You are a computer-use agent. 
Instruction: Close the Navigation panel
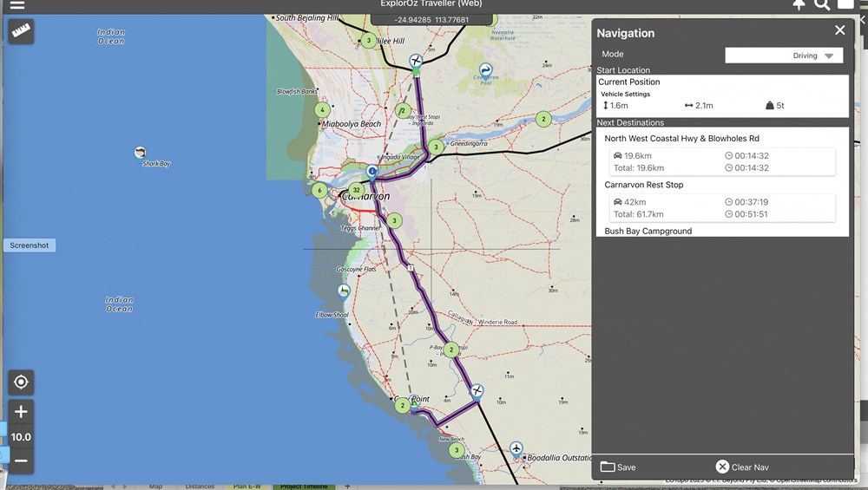839,30
